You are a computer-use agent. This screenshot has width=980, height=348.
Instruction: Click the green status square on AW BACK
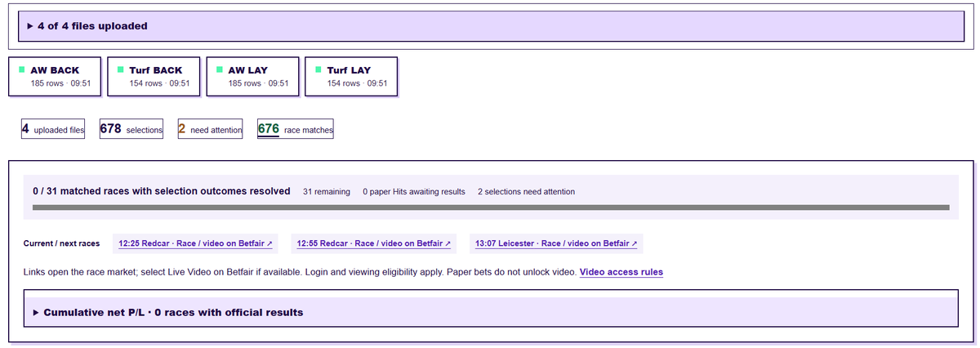[x=21, y=69]
